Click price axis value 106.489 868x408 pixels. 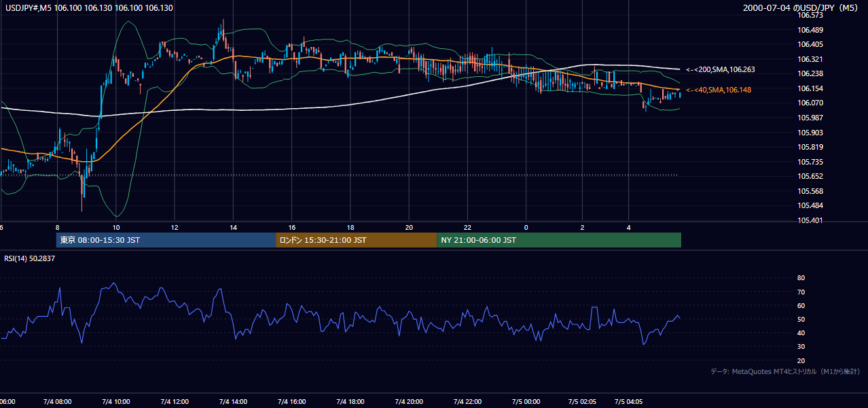810,30
